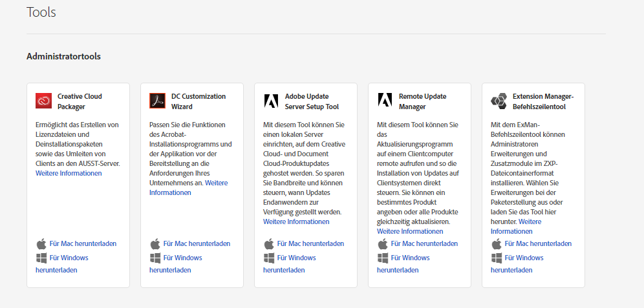
Task: Click Windows icon under Adobe Update Server
Action: pos(269,258)
